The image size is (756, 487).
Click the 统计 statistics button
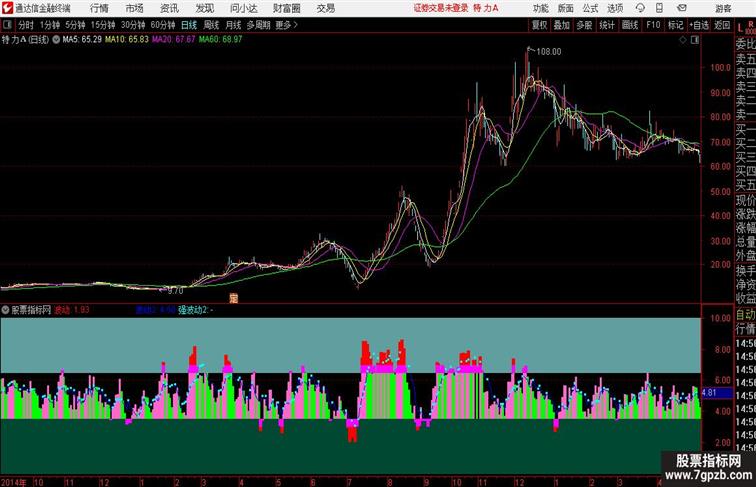[607, 25]
